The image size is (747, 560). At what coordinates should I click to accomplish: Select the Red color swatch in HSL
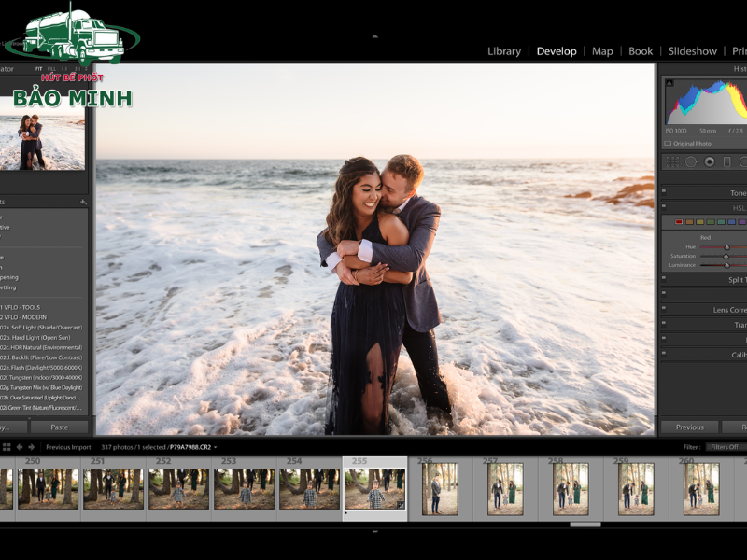679,221
